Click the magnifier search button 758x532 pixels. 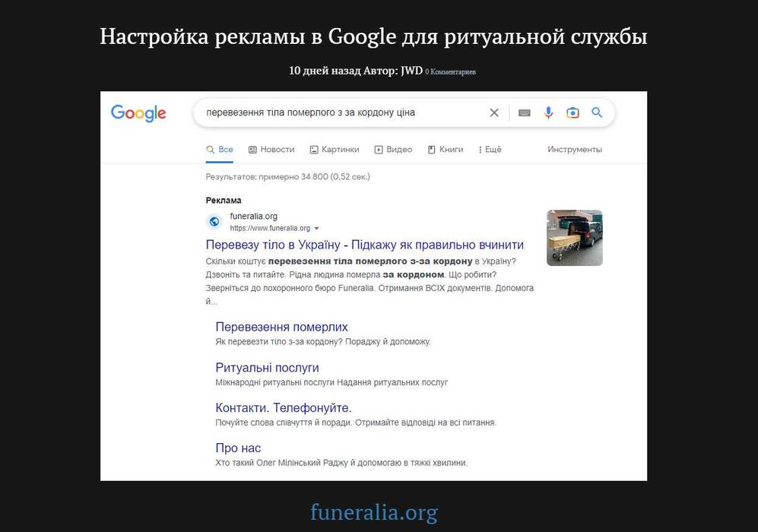pyautogui.click(x=597, y=112)
